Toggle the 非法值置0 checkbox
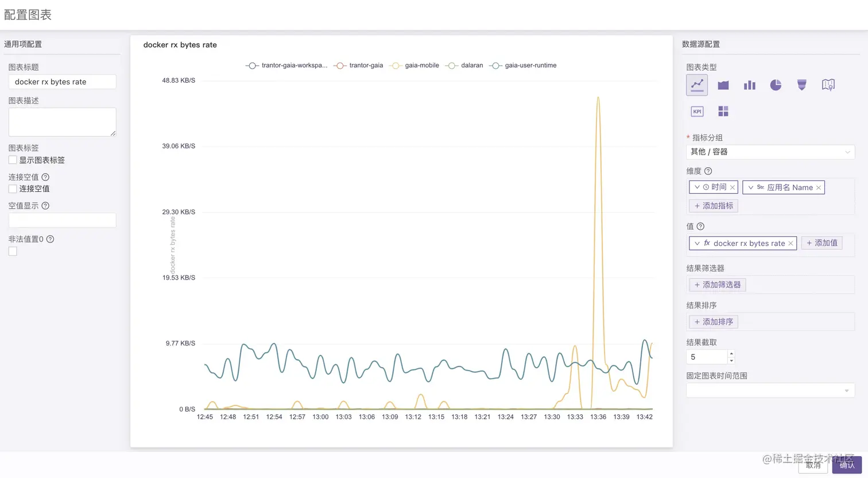This screenshot has width=868, height=478. [x=13, y=251]
